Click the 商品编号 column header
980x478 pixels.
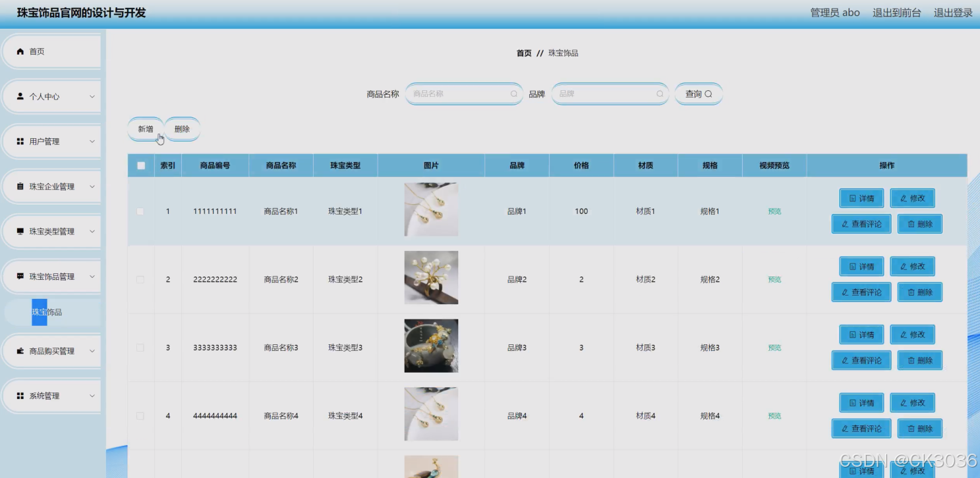click(x=215, y=166)
